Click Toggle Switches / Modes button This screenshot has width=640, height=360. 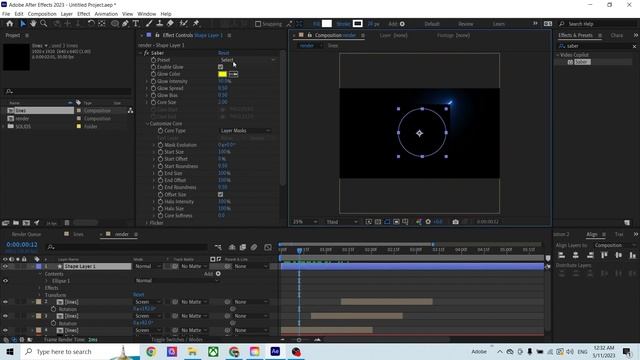point(177,340)
